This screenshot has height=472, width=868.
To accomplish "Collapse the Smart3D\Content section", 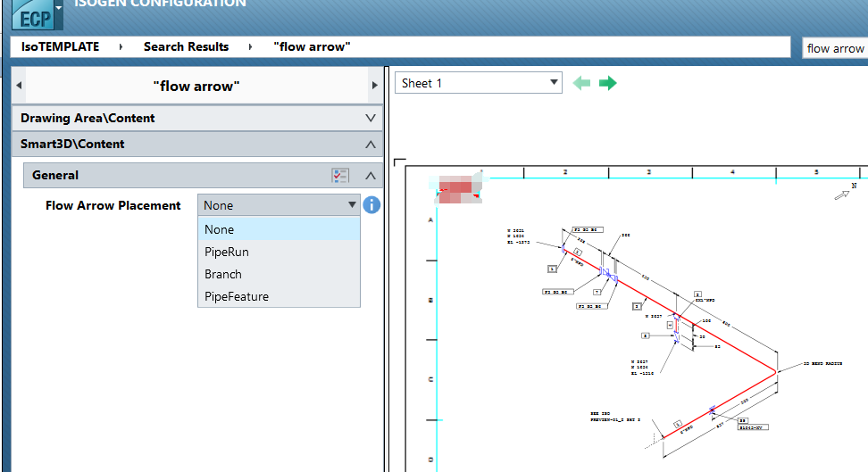I will [x=197, y=144].
